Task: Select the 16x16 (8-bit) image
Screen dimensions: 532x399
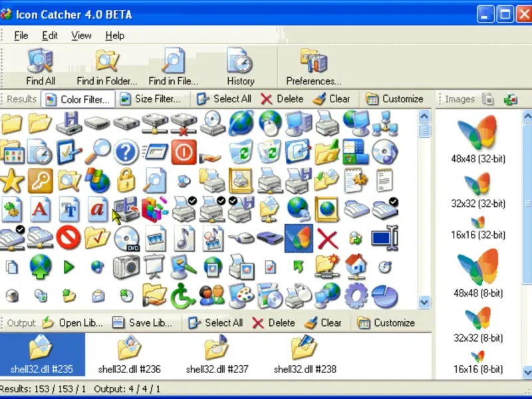Action: (478, 362)
